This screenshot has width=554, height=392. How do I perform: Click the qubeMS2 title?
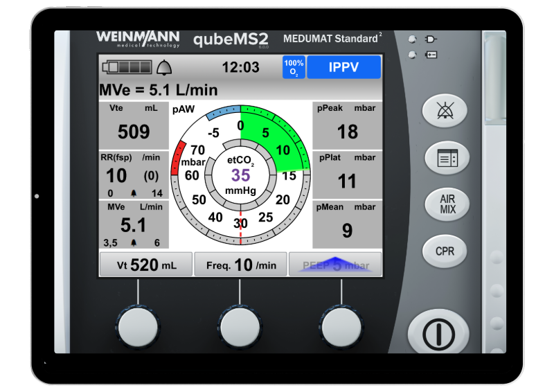coord(231,39)
